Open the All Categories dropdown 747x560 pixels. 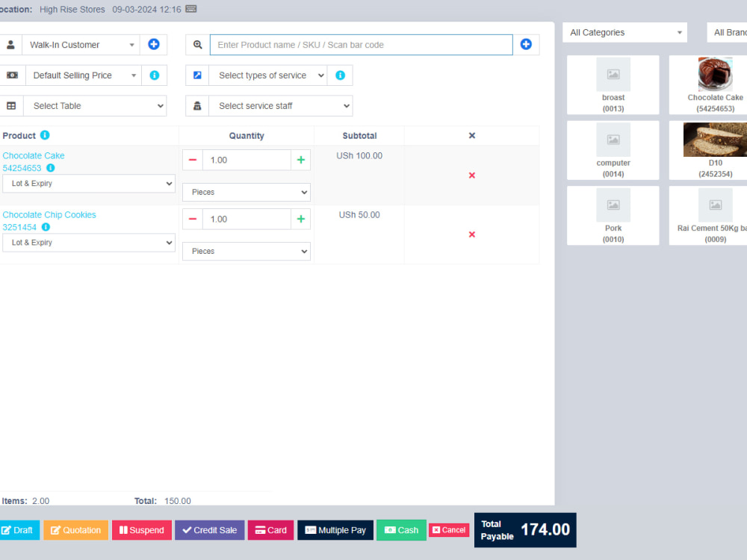pyautogui.click(x=624, y=32)
